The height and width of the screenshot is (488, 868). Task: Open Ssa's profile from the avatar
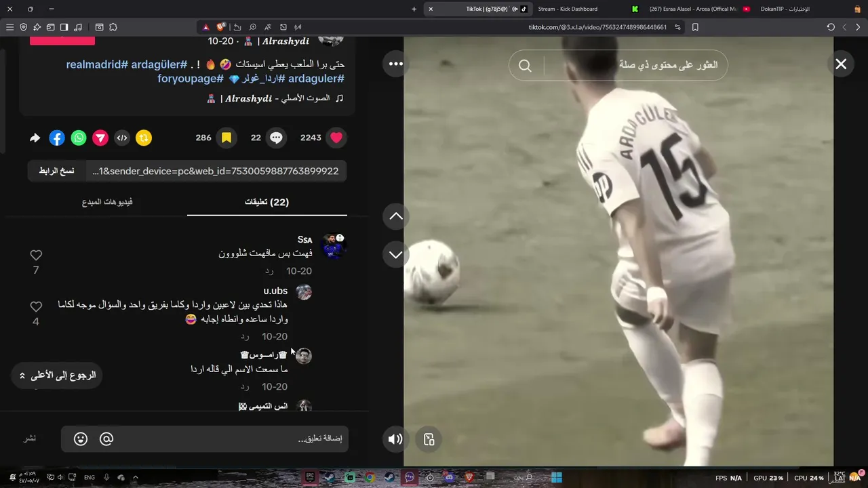333,246
